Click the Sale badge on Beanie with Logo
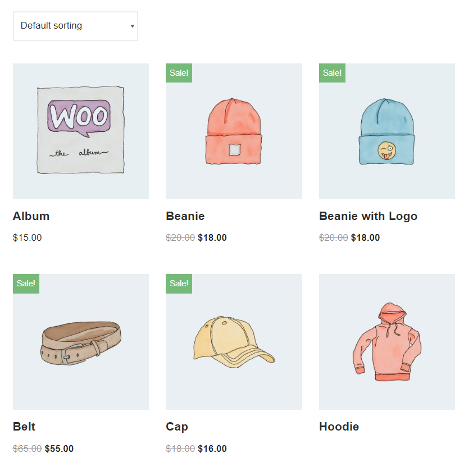Image resolution: width=464 pixels, height=476 pixels. point(332,73)
